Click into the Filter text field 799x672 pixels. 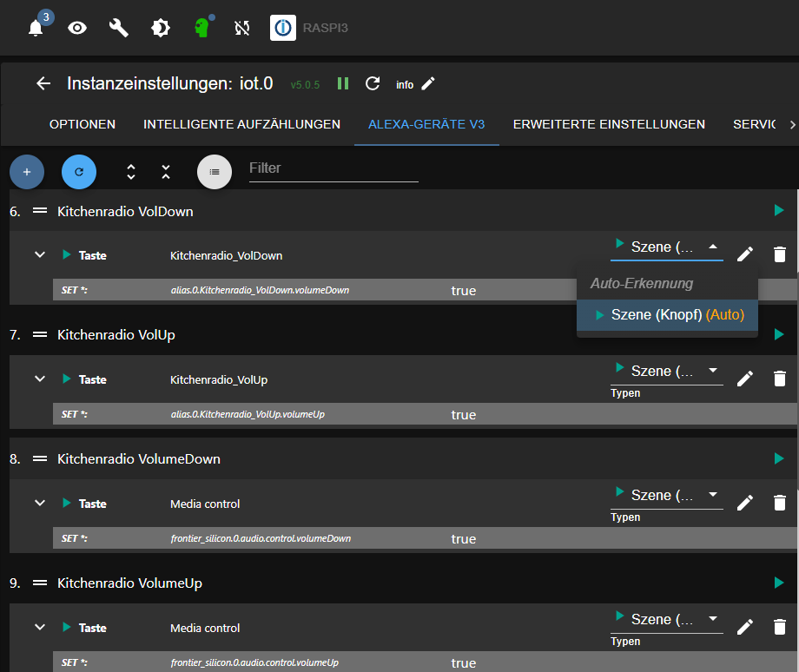(x=333, y=168)
